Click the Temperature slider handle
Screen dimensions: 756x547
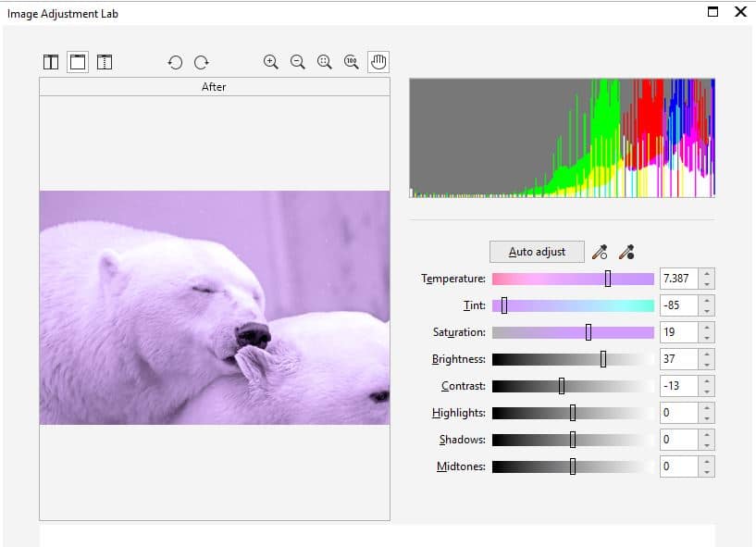click(608, 279)
